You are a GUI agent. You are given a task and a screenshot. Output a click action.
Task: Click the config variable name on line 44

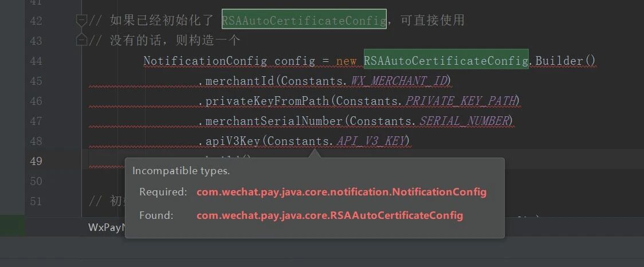[294, 61]
